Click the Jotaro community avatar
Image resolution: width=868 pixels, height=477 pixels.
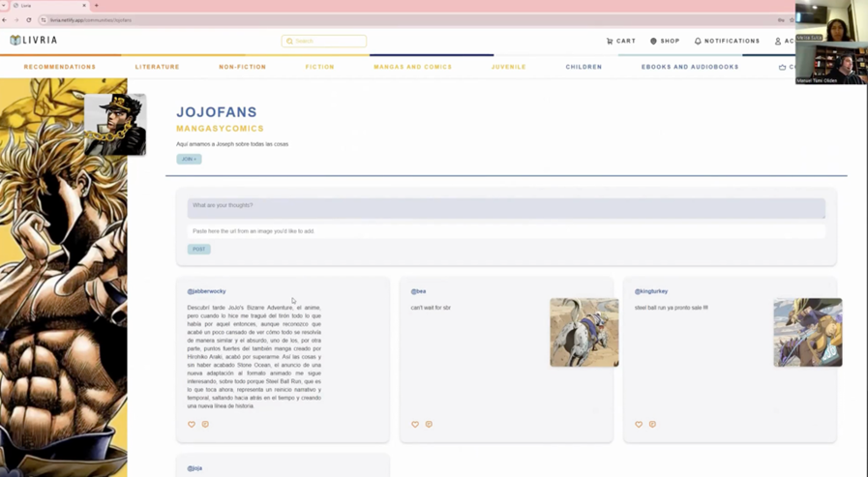pyautogui.click(x=115, y=125)
